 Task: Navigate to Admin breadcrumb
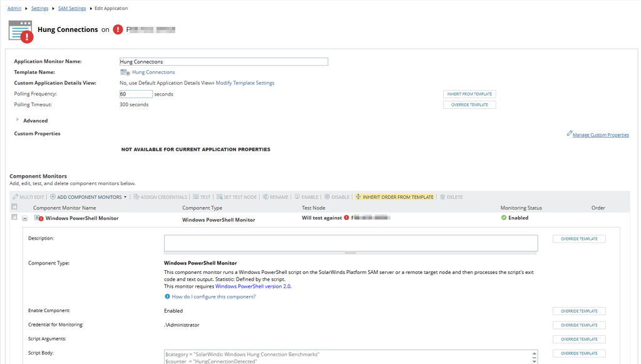coord(14,9)
